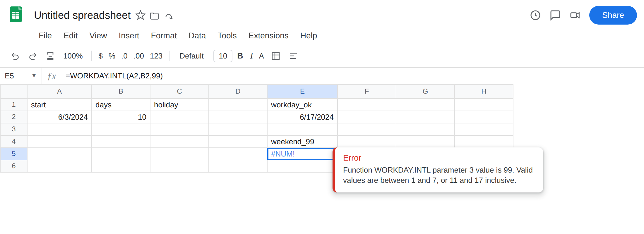Open the Insert menu
This screenshot has width=644, height=234.
(129, 36)
